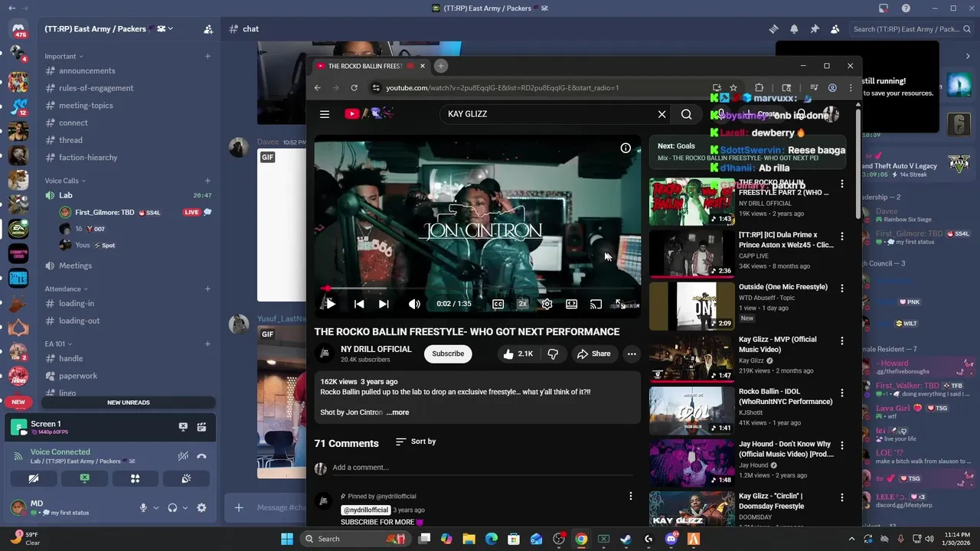Run YouTube search magnifier button
This screenshot has width=980, height=551.
tap(687, 114)
